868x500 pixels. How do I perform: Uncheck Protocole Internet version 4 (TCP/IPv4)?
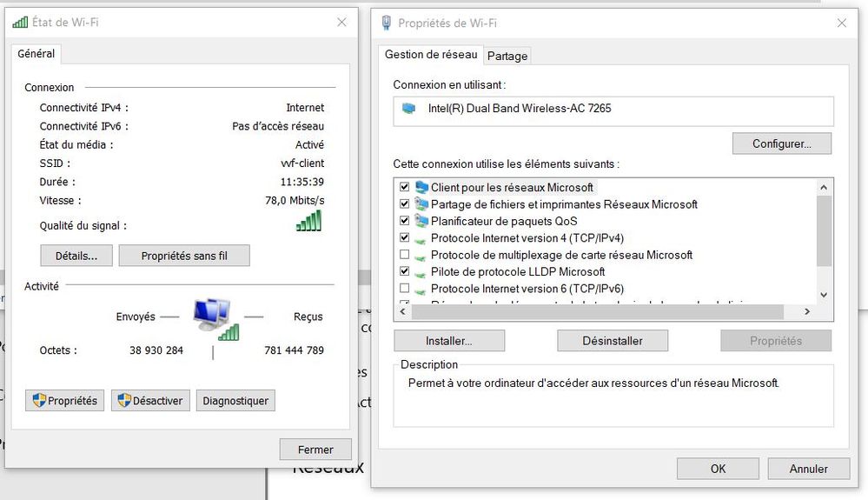(405, 237)
